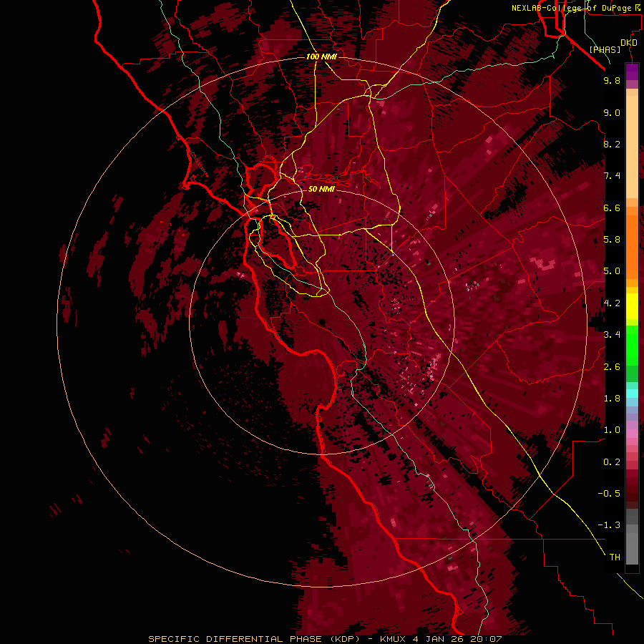Click the -1.3 scale value

609,525
